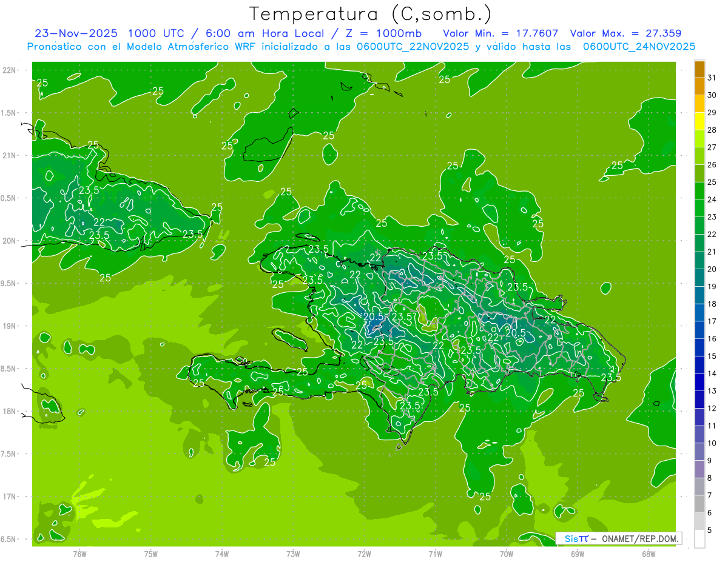Click the 22N latitude axis label
The height and width of the screenshot is (562, 728).
[x=10, y=70]
